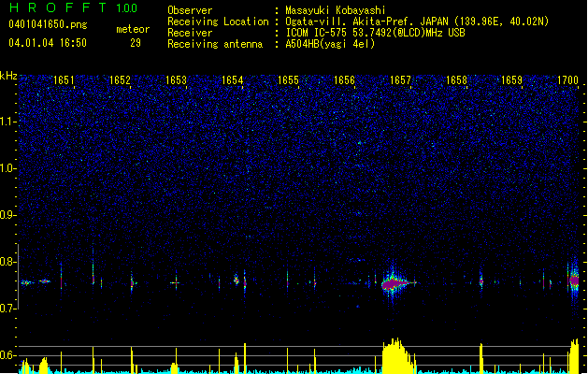Select the Ogata-vill. Akita-Pref. JAPAN location text

click(417, 22)
